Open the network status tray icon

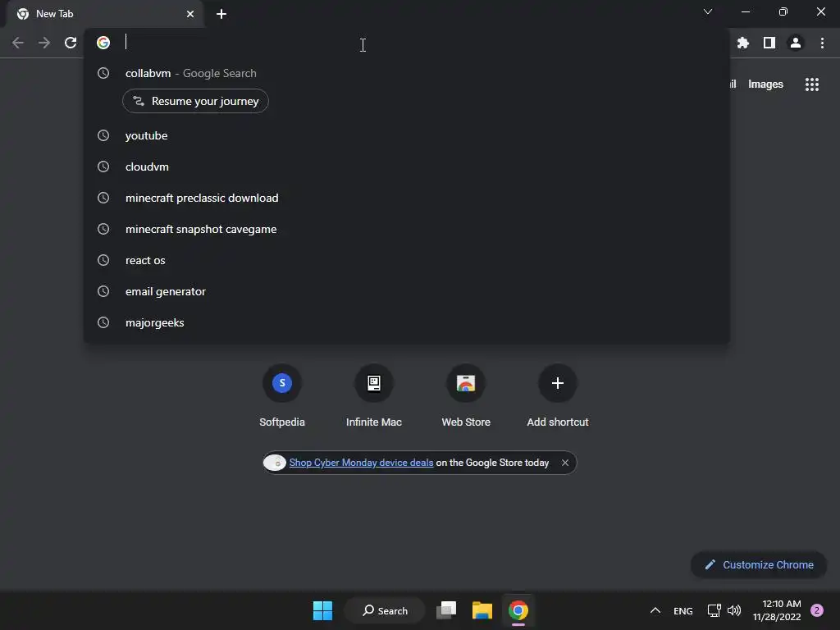pyautogui.click(x=714, y=610)
